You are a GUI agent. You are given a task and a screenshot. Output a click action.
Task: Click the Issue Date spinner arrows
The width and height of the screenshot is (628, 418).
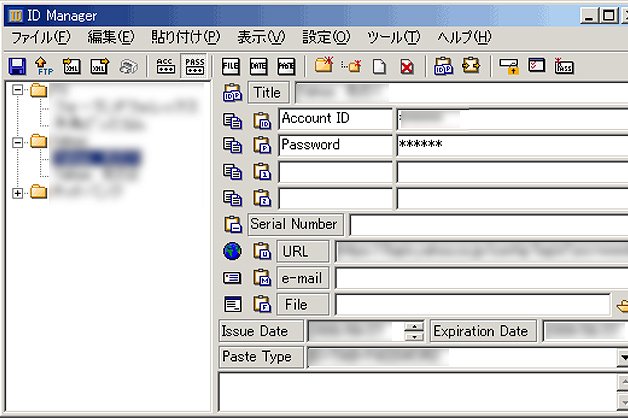click(x=414, y=332)
